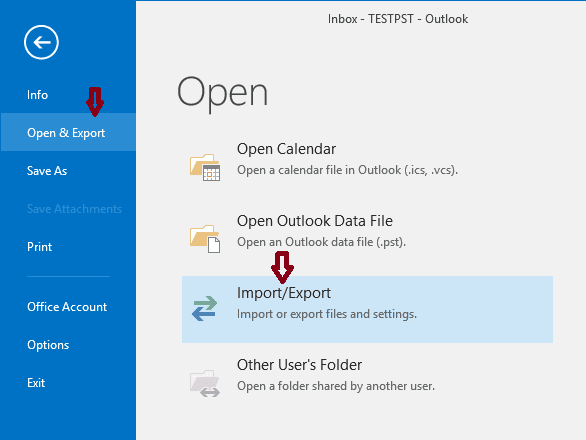Open Office Account settings
This screenshot has height=440, width=586.
click(67, 307)
